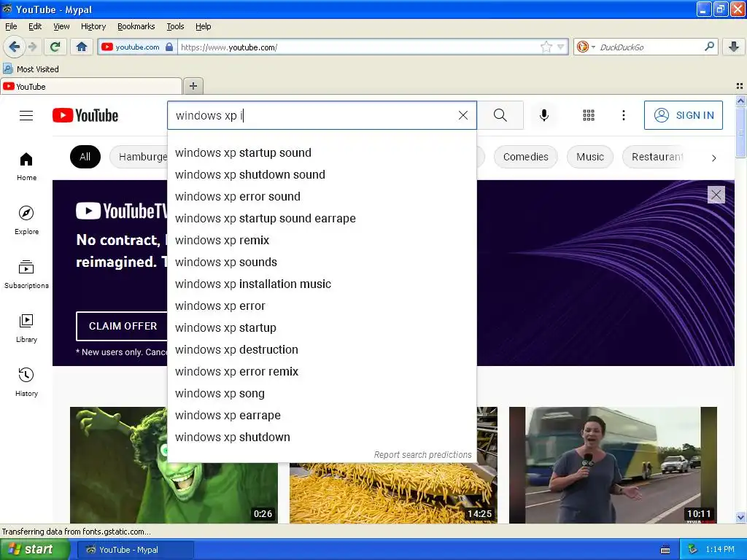Image resolution: width=747 pixels, height=560 pixels.
Task: Open History in the sidebar
Action: [x=26, y=382]
